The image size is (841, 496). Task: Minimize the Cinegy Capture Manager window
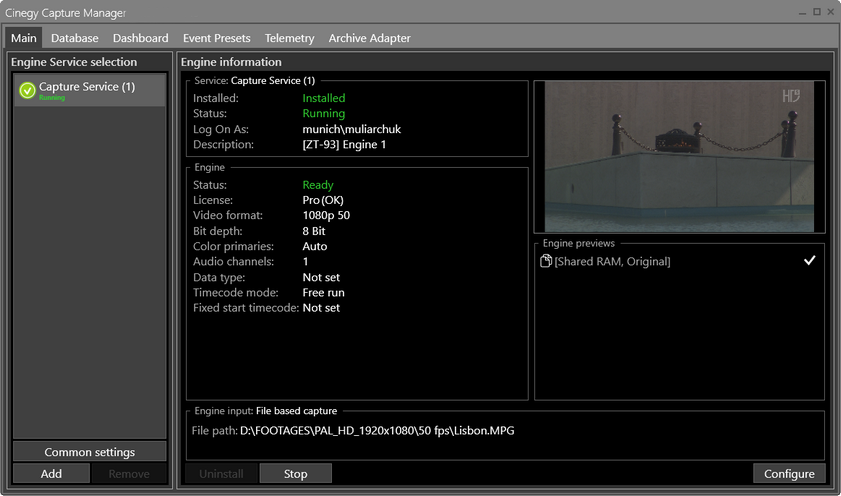pyautogui.click(x=802, y=12)
